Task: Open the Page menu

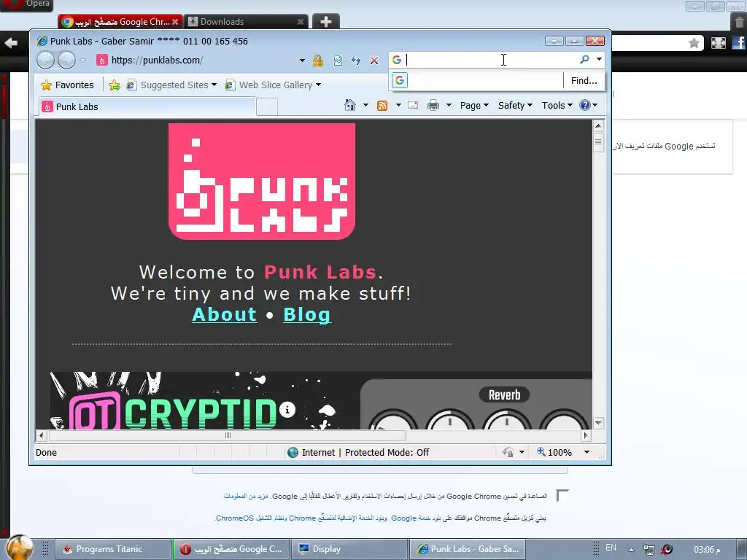Action: pyautogui.click(x=474, y=105)
